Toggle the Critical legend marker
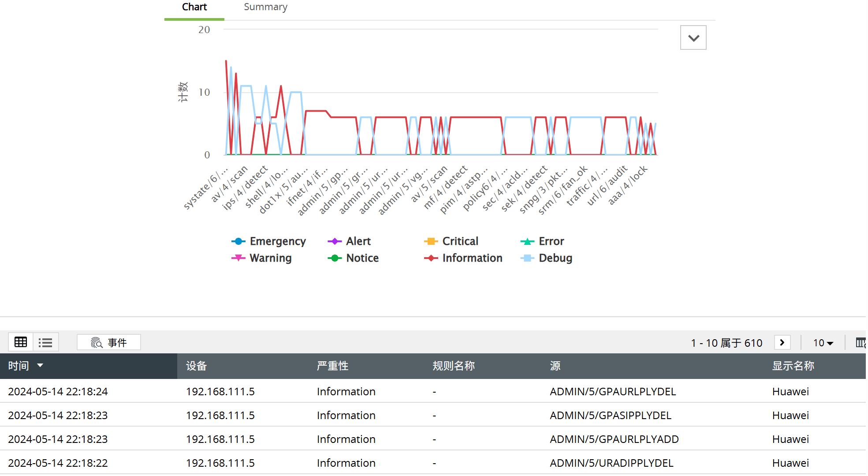This screenshot has height=476, width=868. (431, 241)
